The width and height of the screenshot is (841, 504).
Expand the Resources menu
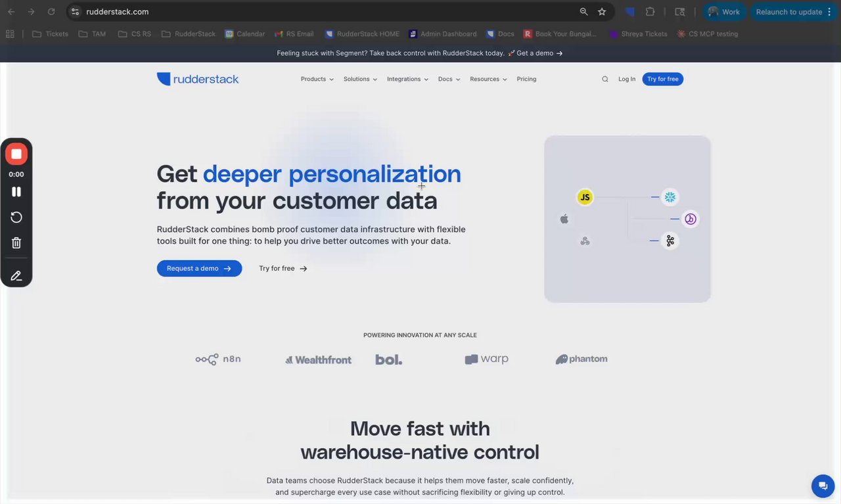click(488, 79)
